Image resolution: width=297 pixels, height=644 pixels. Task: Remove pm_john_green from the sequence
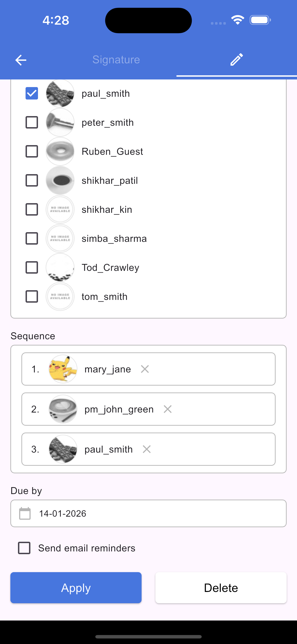tap(168, 409)
